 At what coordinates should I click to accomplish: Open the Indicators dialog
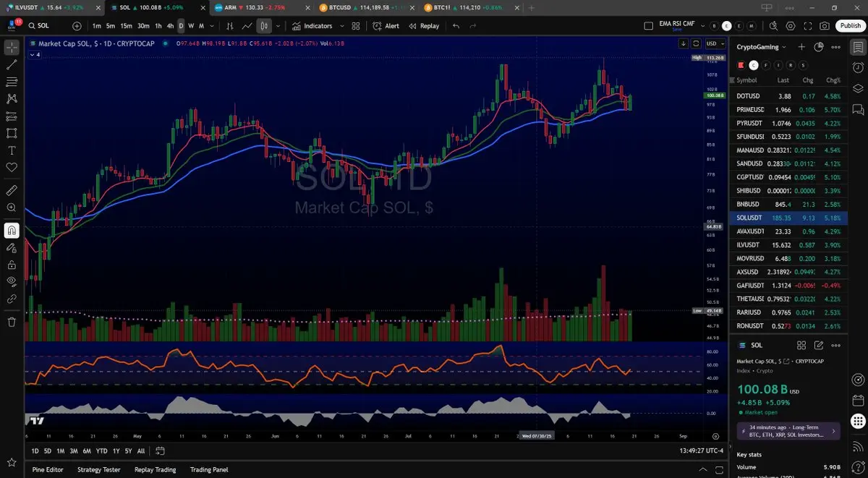pos(312,26)
